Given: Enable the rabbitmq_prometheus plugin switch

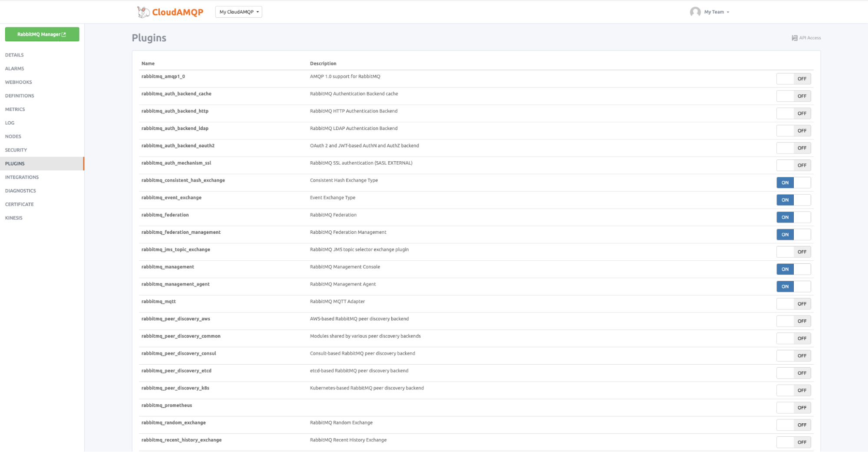Looking at the screenshot, I should (793, 408).
